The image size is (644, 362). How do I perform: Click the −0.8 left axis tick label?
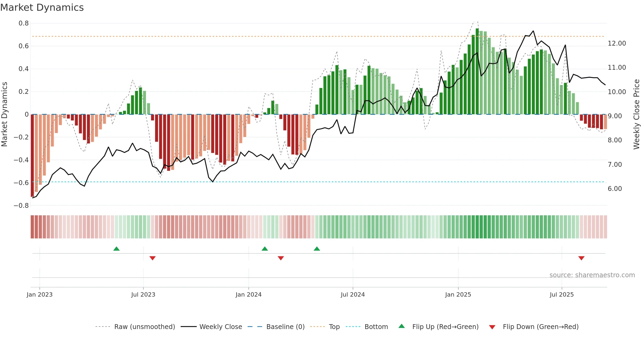point(21,206)
